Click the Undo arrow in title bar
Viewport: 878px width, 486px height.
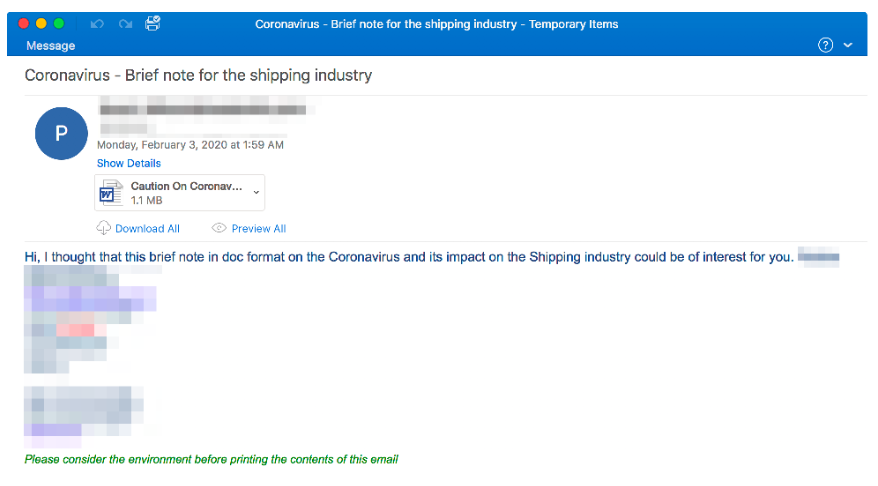coord(96,23)
